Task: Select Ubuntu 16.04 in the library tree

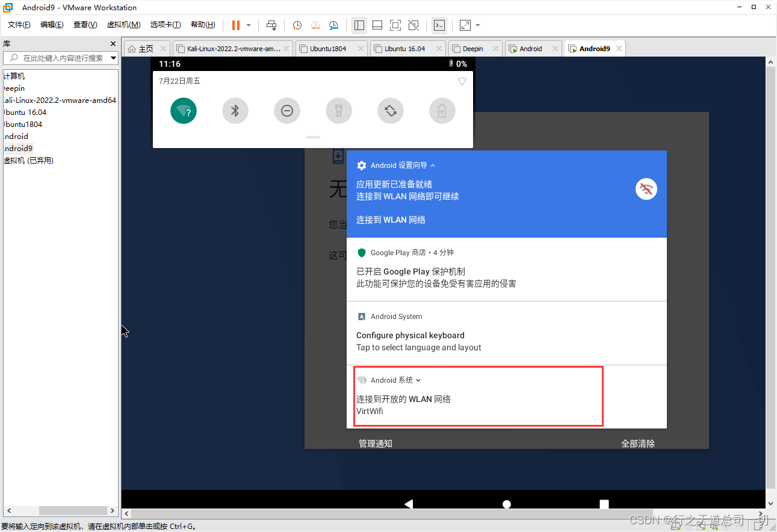Action: [x=24, y=113]
